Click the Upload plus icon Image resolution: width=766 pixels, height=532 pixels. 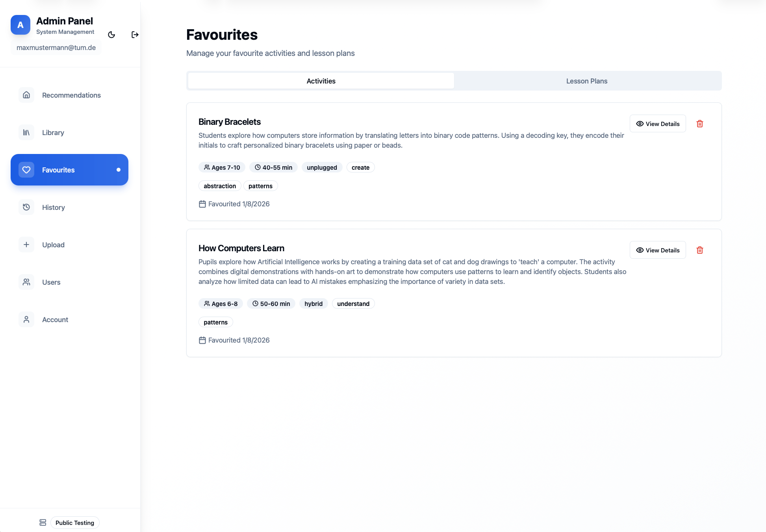pos(26,245)
